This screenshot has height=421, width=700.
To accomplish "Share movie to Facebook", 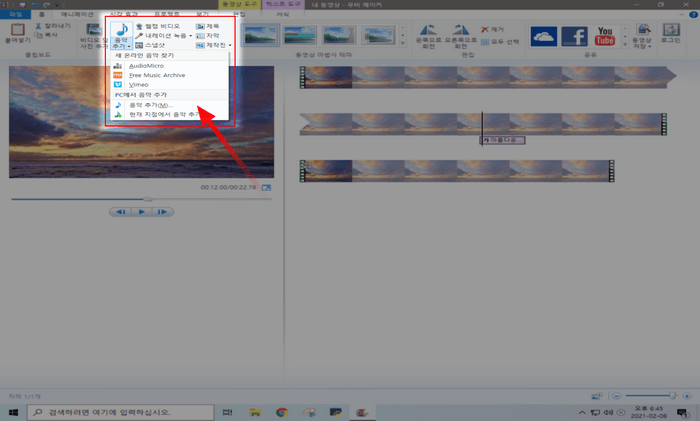I will pos(574,36).
